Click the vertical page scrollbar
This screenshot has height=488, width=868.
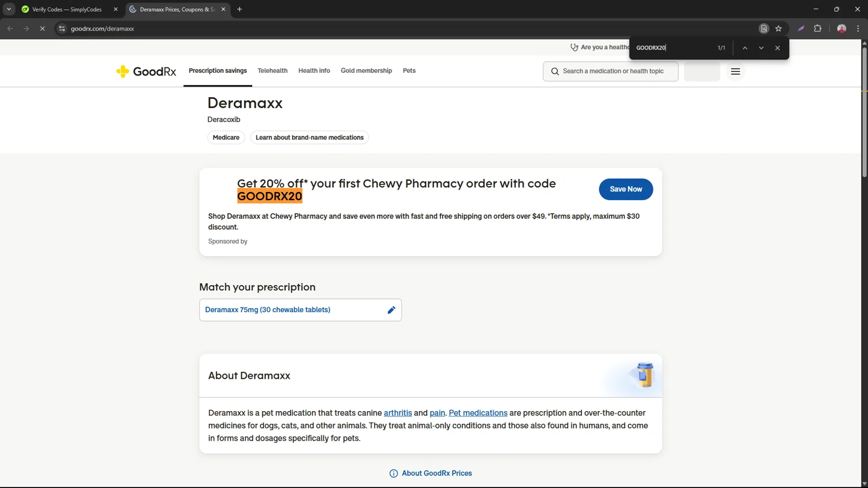pos(865,112)
